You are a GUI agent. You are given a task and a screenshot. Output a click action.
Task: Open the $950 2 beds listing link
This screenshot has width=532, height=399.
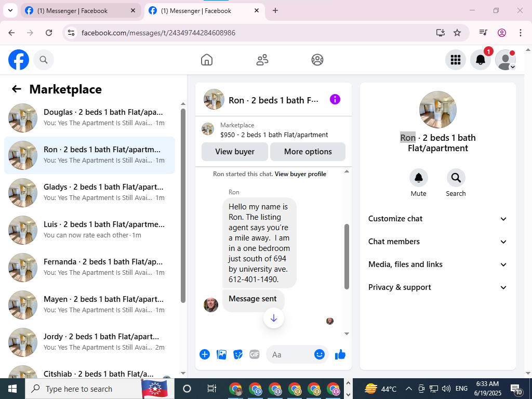tap(274, 135)
